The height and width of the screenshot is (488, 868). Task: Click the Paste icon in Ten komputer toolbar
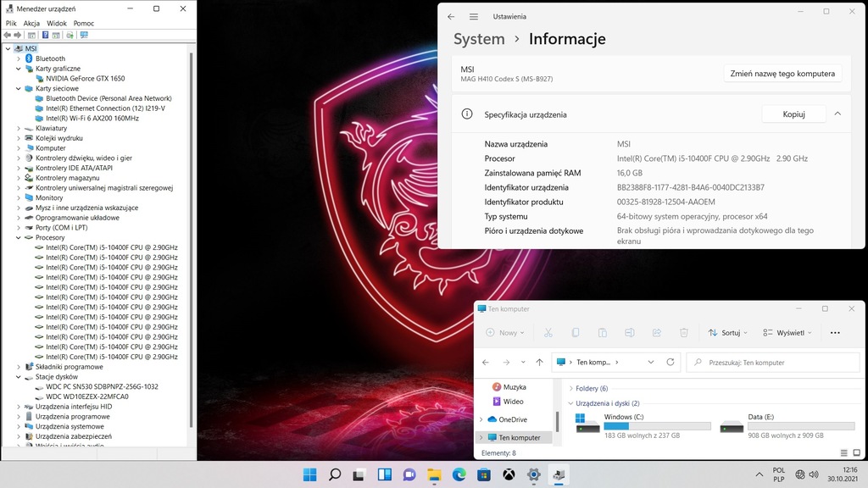click(x=603, y=332)
